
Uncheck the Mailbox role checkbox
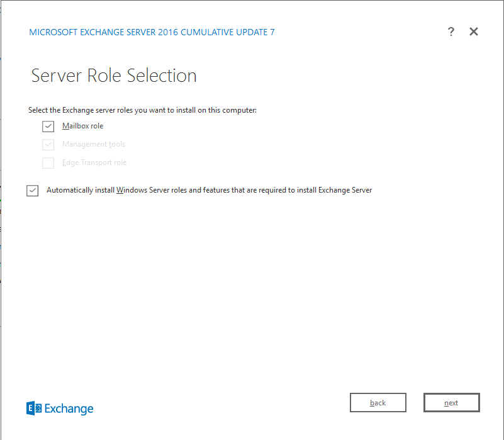(48, 127)
